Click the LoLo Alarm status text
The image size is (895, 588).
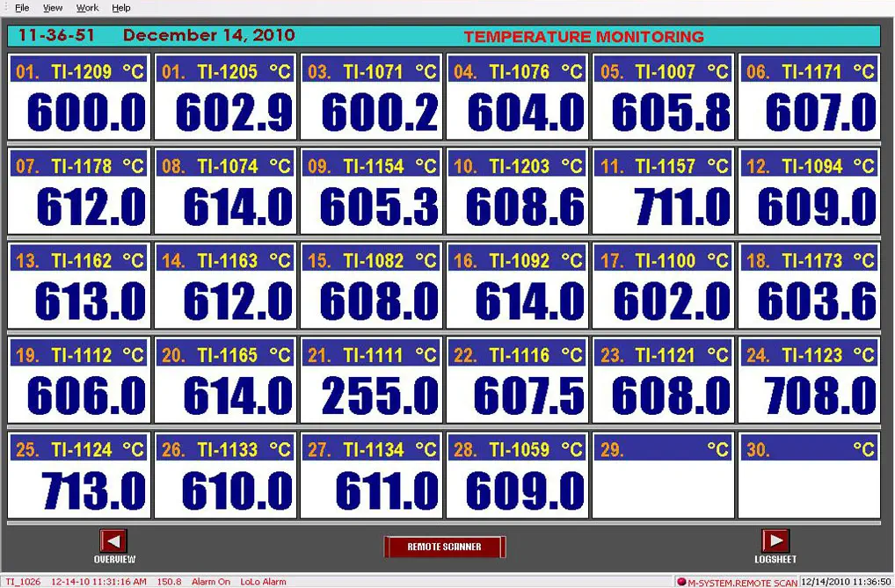coord(263,582)
